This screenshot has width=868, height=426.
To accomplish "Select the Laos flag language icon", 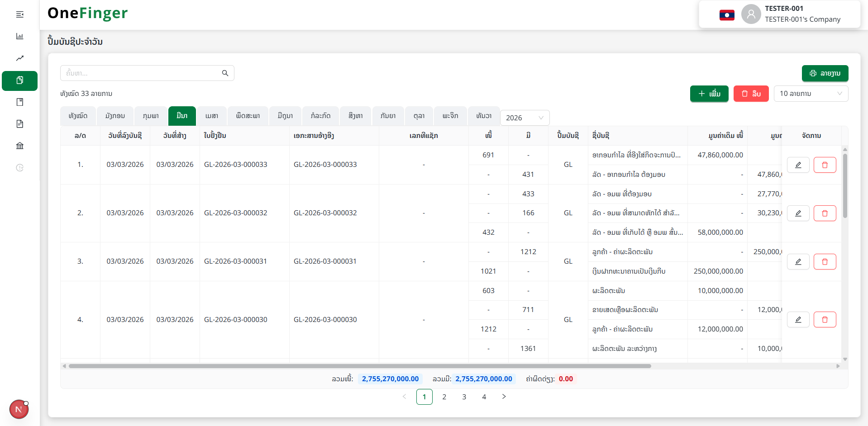I will (x=727, y=15).
